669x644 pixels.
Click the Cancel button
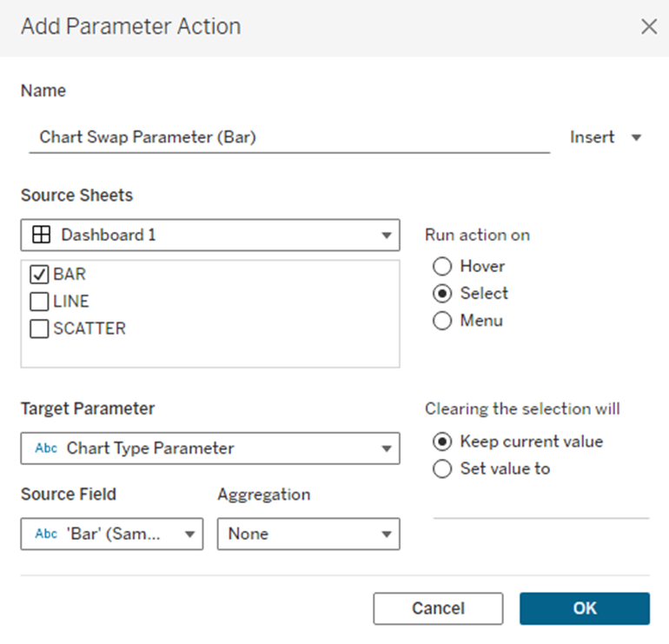[x=438, y=608]
